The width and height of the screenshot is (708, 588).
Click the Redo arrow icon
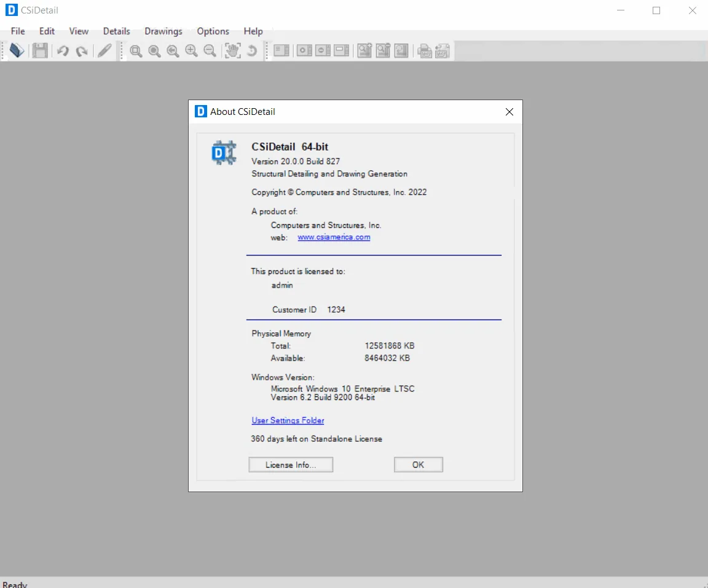coord(82,51)
